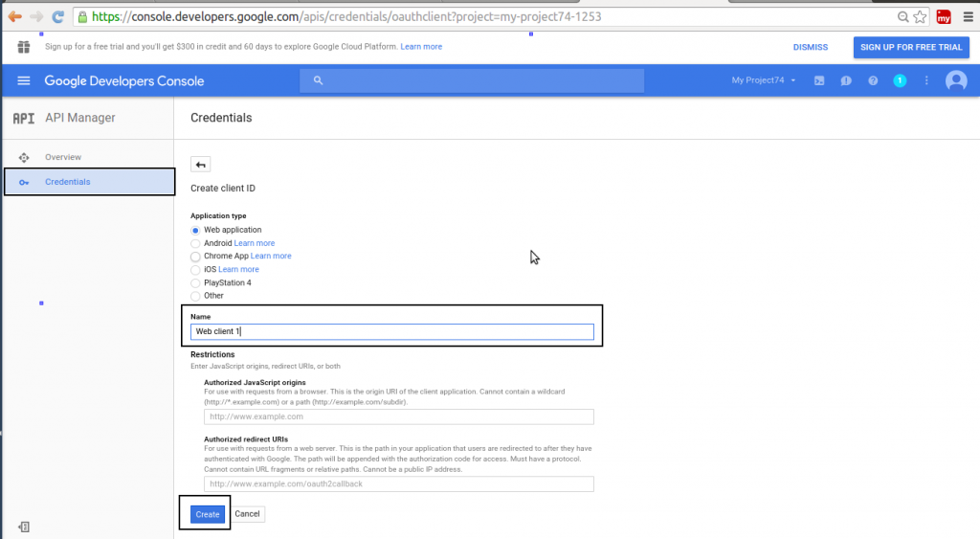Select the Web application radio button
This screenshot has width=980, height=539.
pyautogui.click(x=195, y=230)
